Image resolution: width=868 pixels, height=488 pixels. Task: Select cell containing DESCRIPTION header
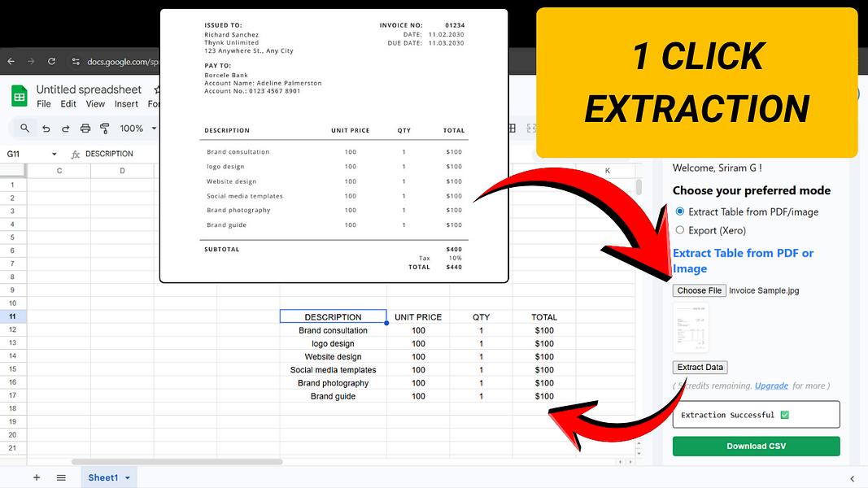click(x=333, y=316)
